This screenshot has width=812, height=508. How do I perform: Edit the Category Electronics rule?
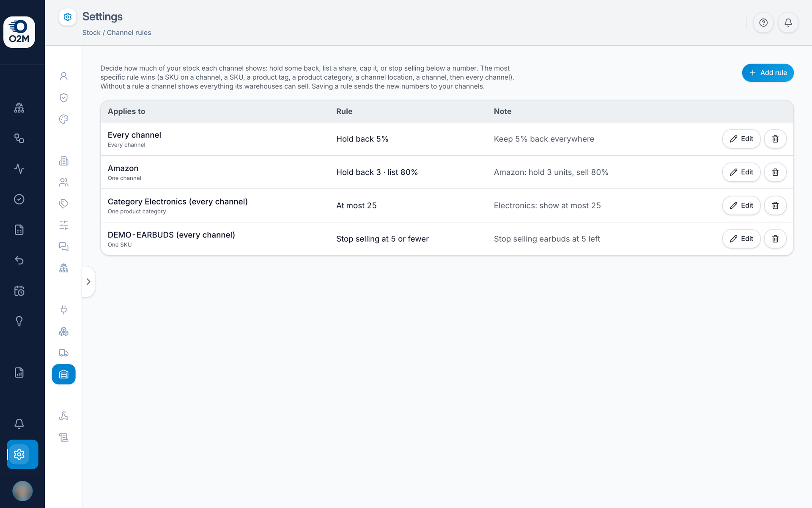[741, 205]
